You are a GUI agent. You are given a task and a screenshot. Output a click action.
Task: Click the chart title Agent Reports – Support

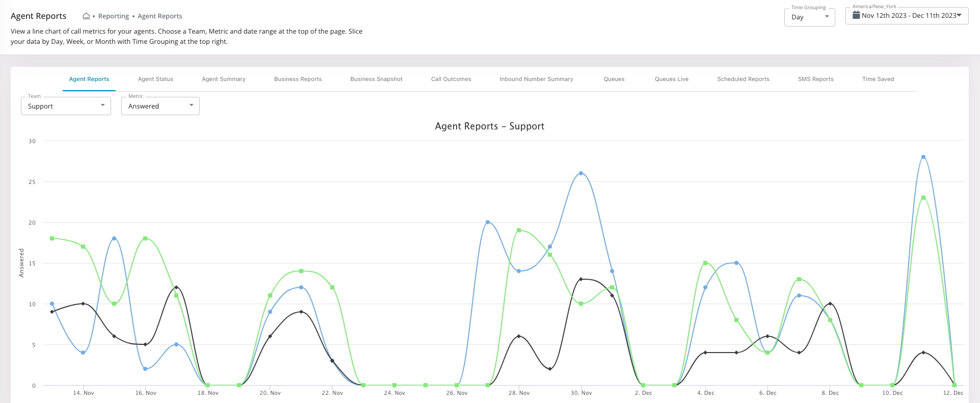coord(489,126)
